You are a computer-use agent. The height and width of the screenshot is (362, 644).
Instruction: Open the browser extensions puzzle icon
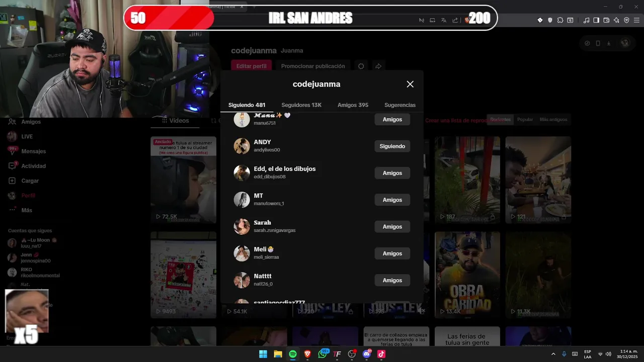[560, 20]
